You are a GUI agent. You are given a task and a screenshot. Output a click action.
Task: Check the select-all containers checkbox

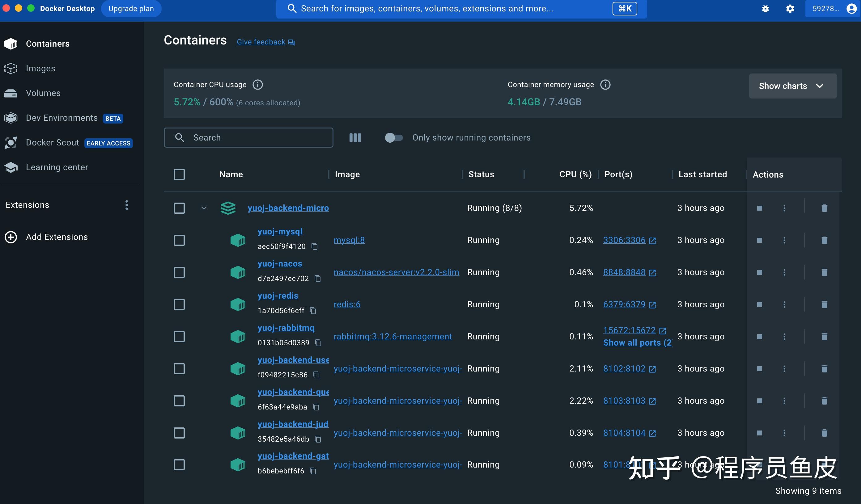pyautogui.click(x=179, y=174)
